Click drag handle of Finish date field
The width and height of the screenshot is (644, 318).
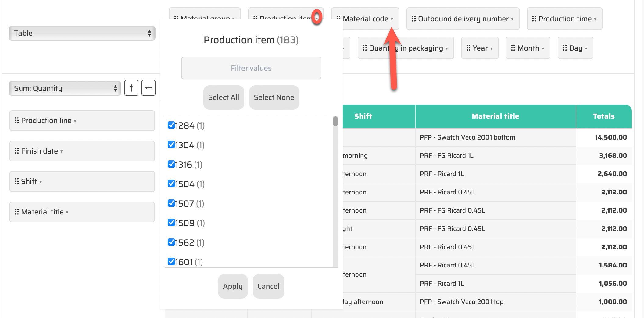[x=17, y=151]
